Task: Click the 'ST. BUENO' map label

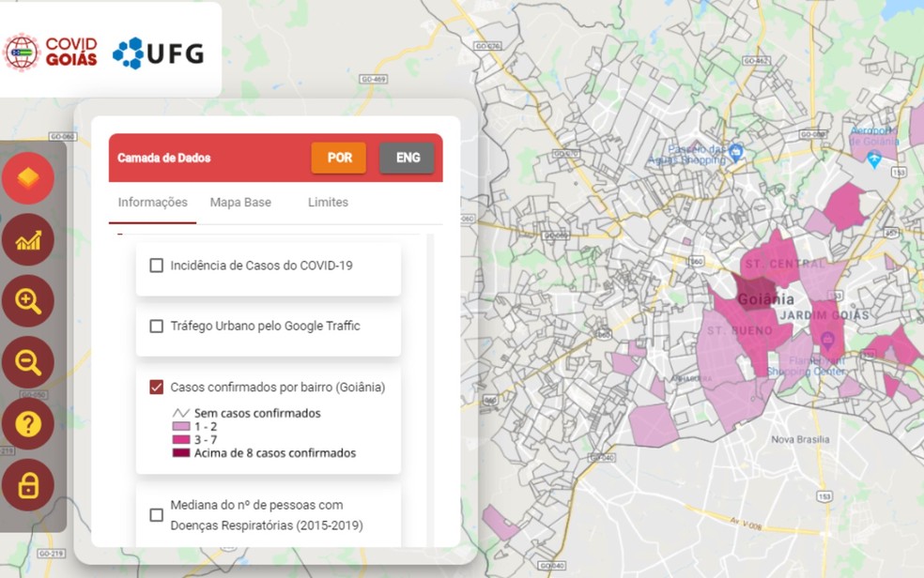Action: 740,331
